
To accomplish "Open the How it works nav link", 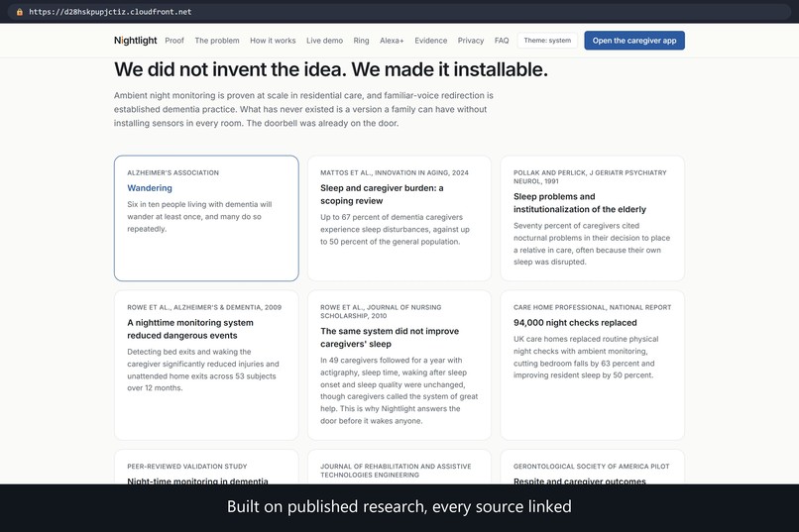I will pyautogui.click(x=273, y=41).
